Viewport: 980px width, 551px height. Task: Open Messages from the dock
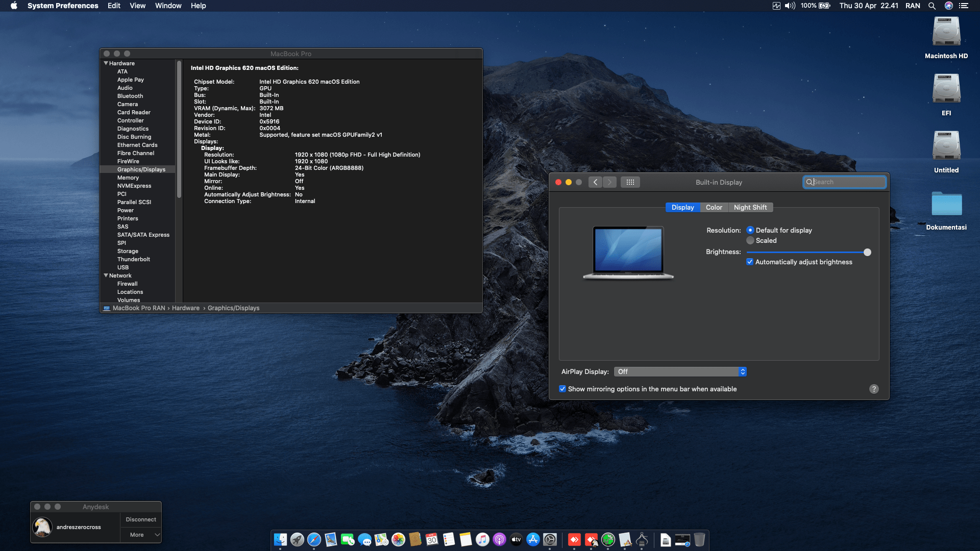coord(364,539)
